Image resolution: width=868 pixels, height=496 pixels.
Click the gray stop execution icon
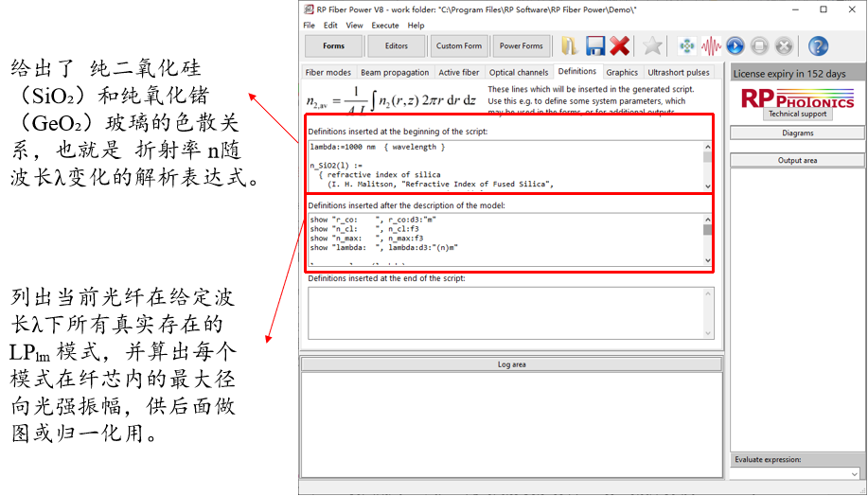759,46
